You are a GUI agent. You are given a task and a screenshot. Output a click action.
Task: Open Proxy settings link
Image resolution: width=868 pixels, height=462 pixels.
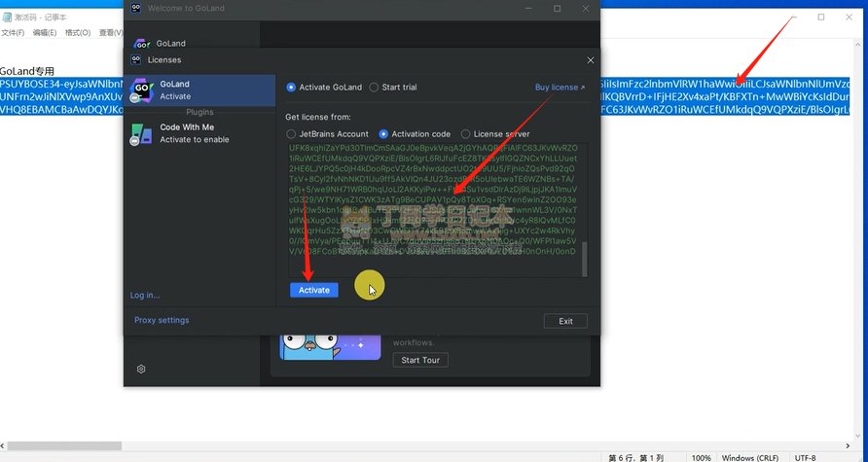[x=162, y=320]
